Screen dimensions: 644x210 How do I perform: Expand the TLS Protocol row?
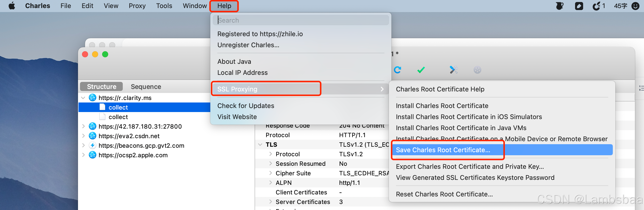[x=271, y=154]
